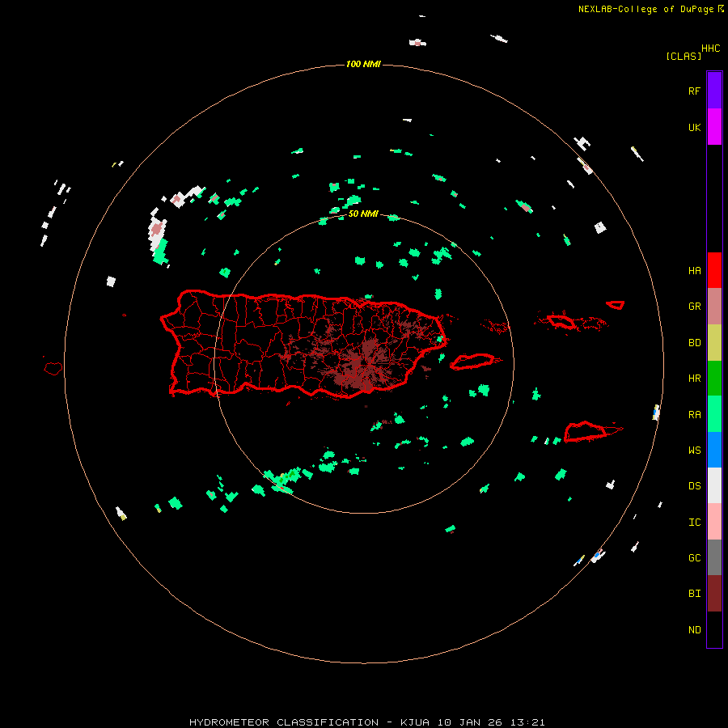
Task: Click the 100 NMI range ring label
Action: pyautogui.click(x=363, y=64)
